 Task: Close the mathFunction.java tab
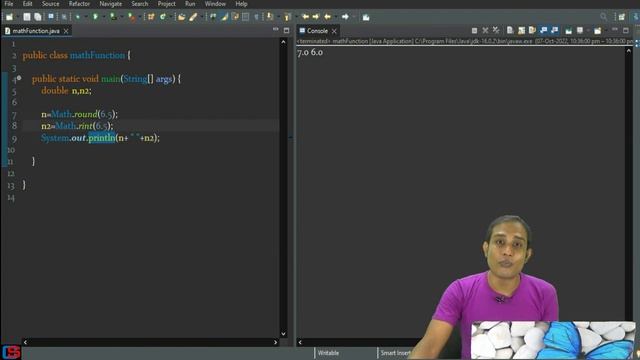pos(66,31)
